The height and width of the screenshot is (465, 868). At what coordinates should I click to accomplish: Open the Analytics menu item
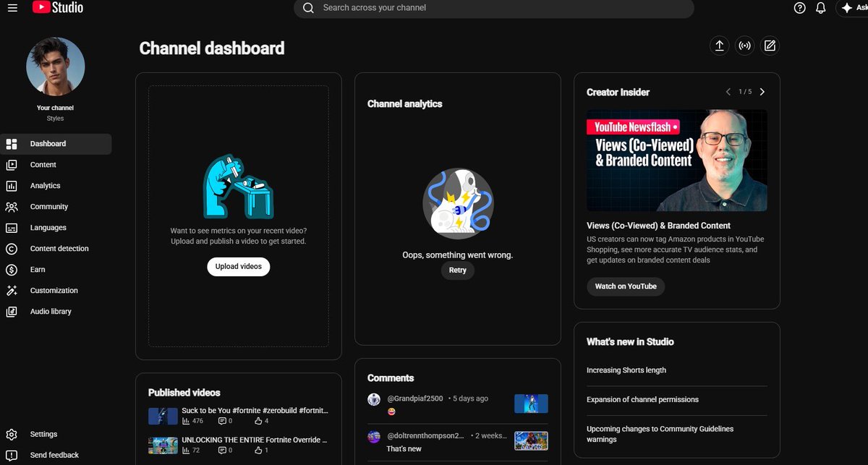click(x=56, y=186)
